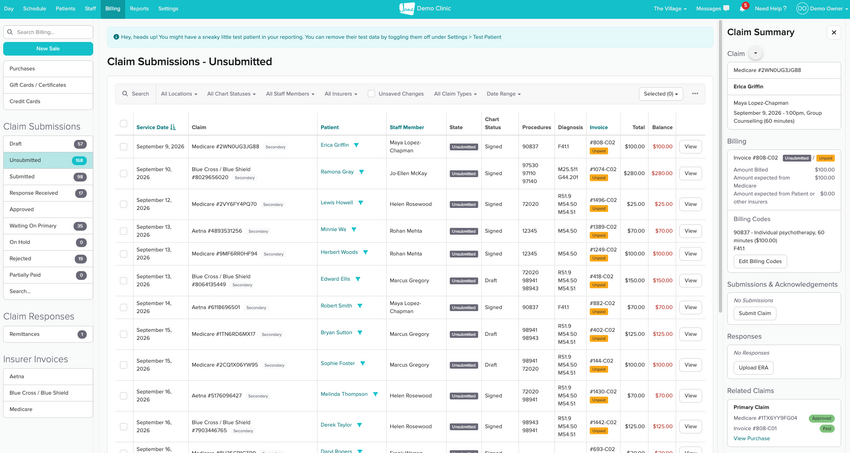Click the Messages speech bubble icon
The height and width of the screenshot is (453, 850).
[x=726, y=9]
